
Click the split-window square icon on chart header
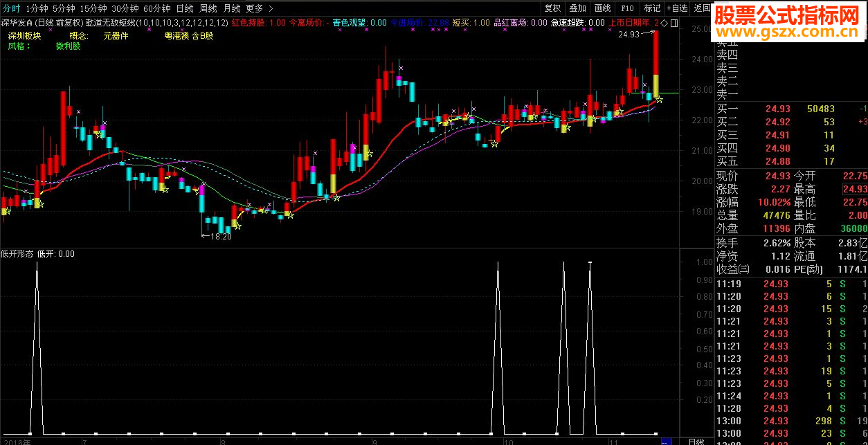674,23
